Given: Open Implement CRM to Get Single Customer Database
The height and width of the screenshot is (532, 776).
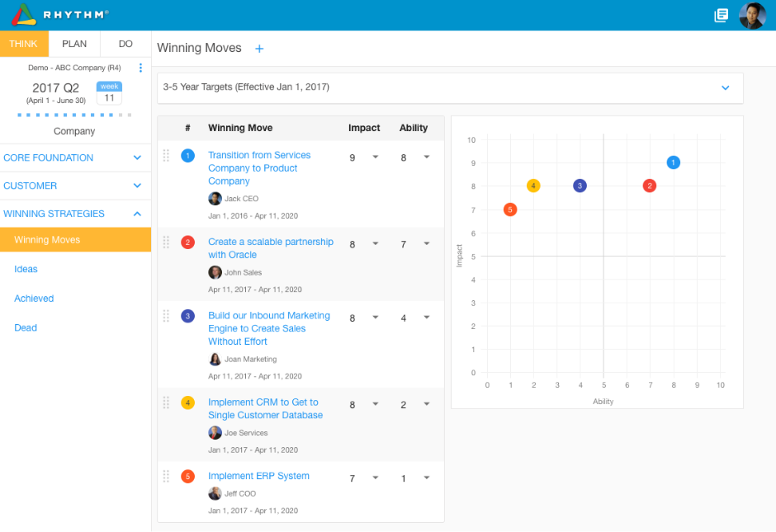Looking at the screenshot, I should coord(265,409).
